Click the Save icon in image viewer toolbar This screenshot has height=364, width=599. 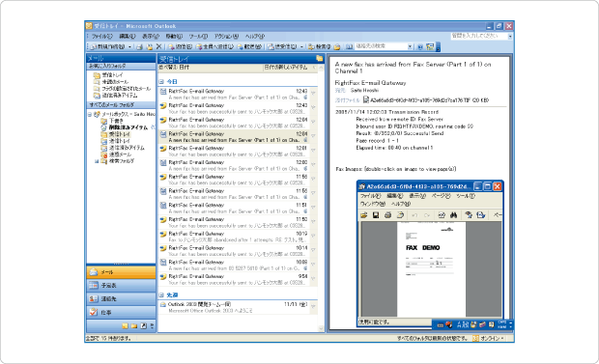[x=376, y=215]
